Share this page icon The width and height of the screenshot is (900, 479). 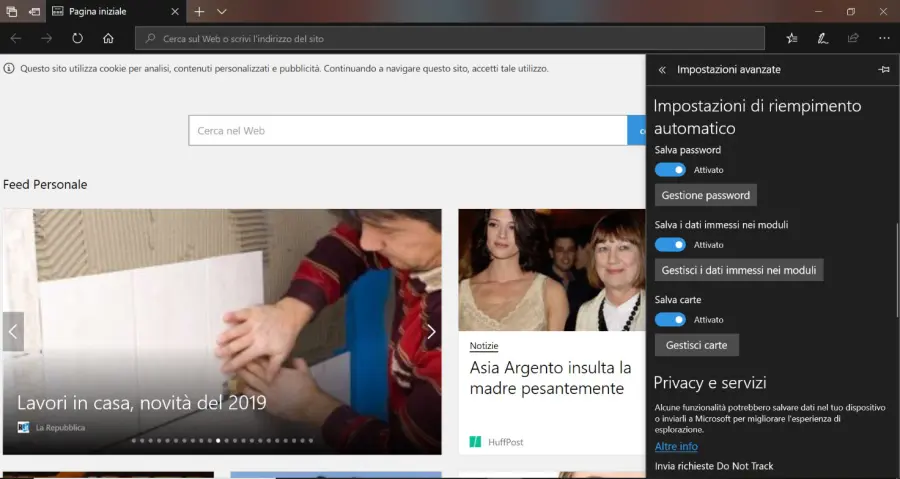pos(853,38)
